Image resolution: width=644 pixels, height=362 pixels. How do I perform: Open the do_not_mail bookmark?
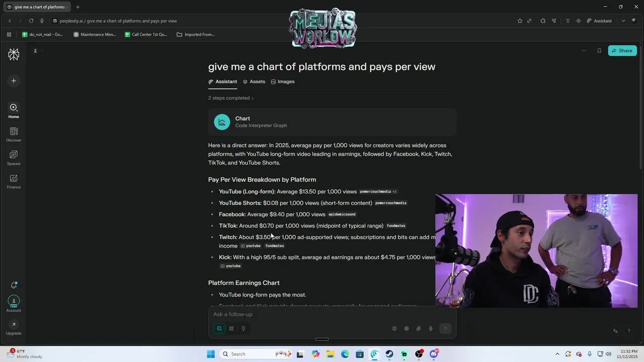point(43,35)
